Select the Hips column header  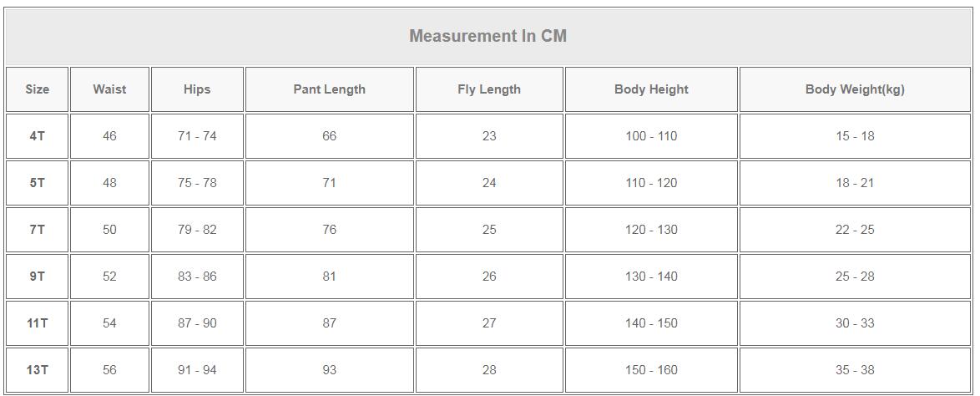pyautogui.click(x=197, y=89)
